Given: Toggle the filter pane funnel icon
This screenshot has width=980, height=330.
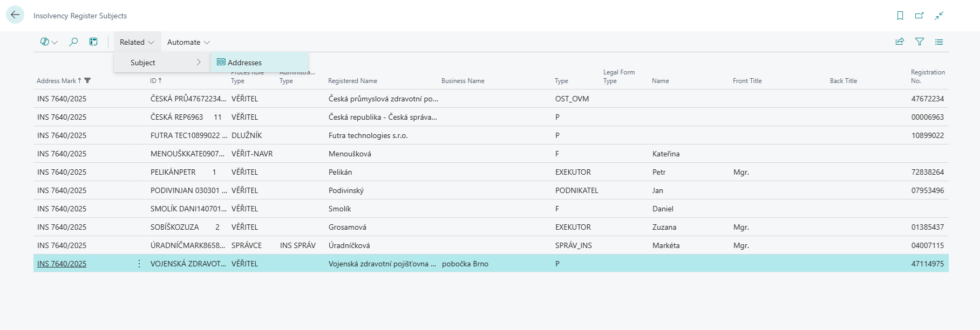Looking at the screenshot, I should pyautogui.click(x=920, y=42).
